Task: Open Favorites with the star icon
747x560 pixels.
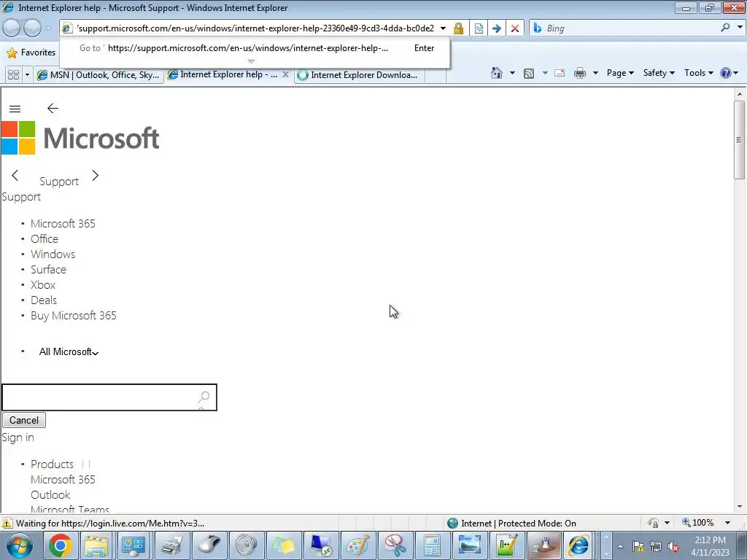Action: (x=12, y=52)
